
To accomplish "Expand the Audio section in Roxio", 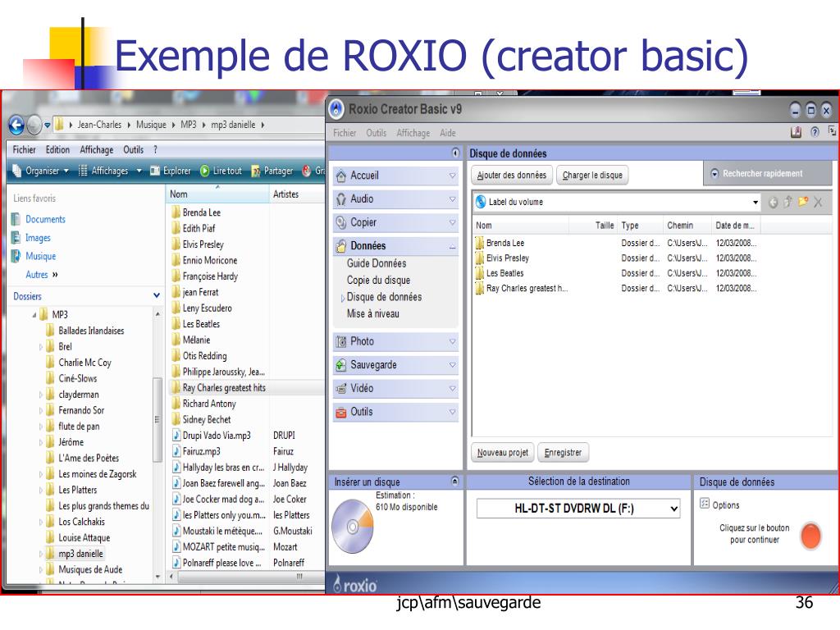I will point(452,199).
